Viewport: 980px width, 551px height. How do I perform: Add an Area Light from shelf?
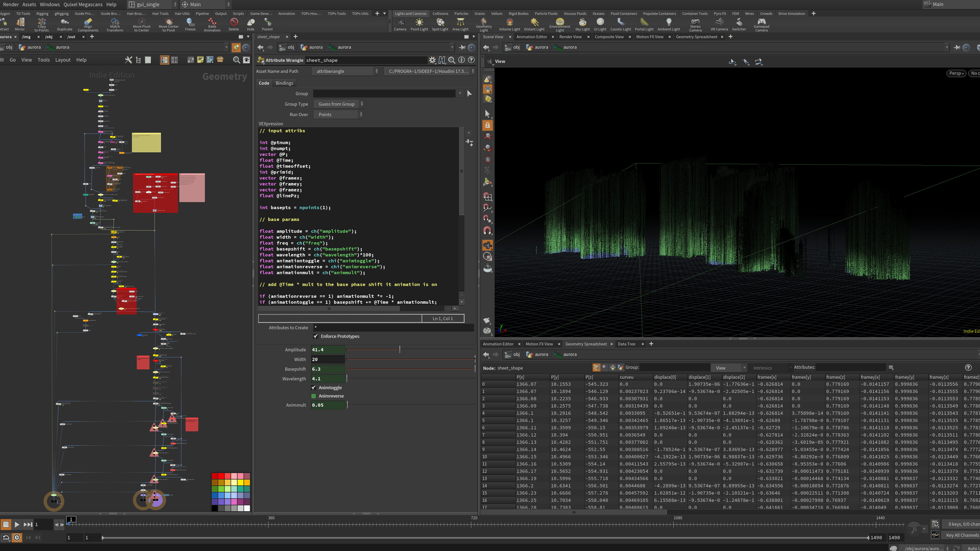(x=460, y=24)
